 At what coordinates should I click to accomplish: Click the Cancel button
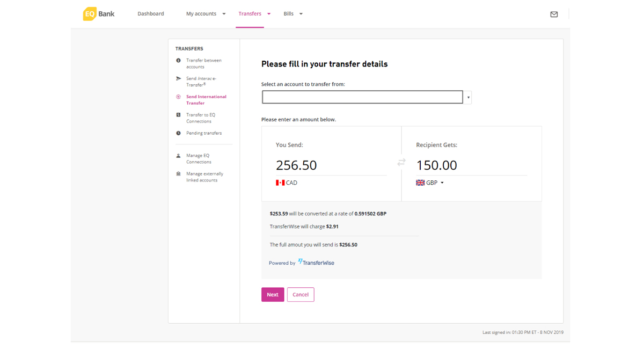[301, 295]
